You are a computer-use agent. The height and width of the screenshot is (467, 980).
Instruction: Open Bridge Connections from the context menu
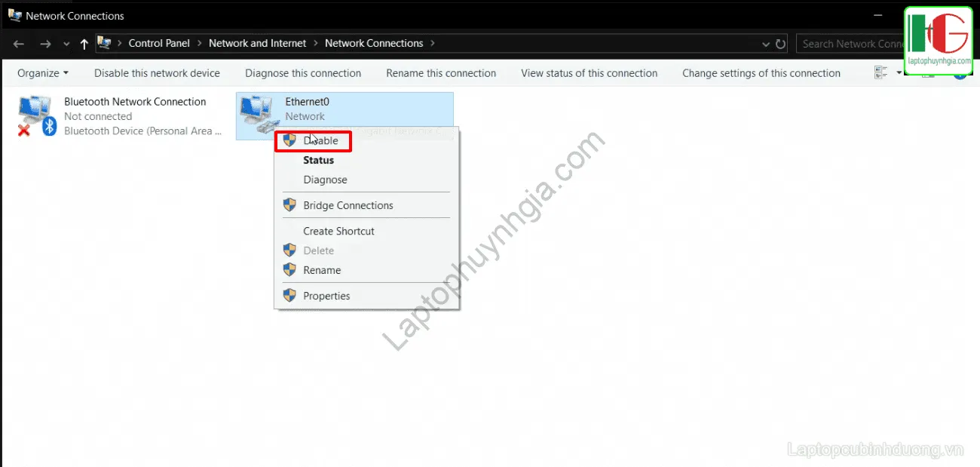[347, 204]
